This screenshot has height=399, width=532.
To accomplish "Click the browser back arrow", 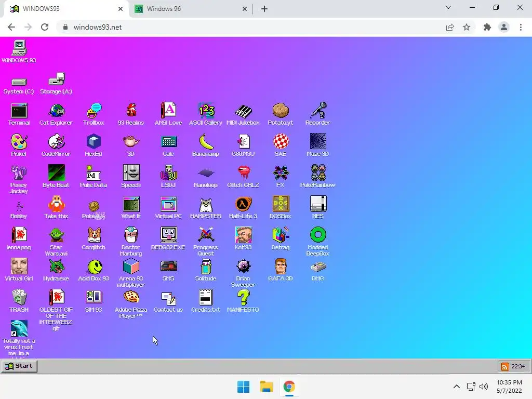I will coord(11,27).
